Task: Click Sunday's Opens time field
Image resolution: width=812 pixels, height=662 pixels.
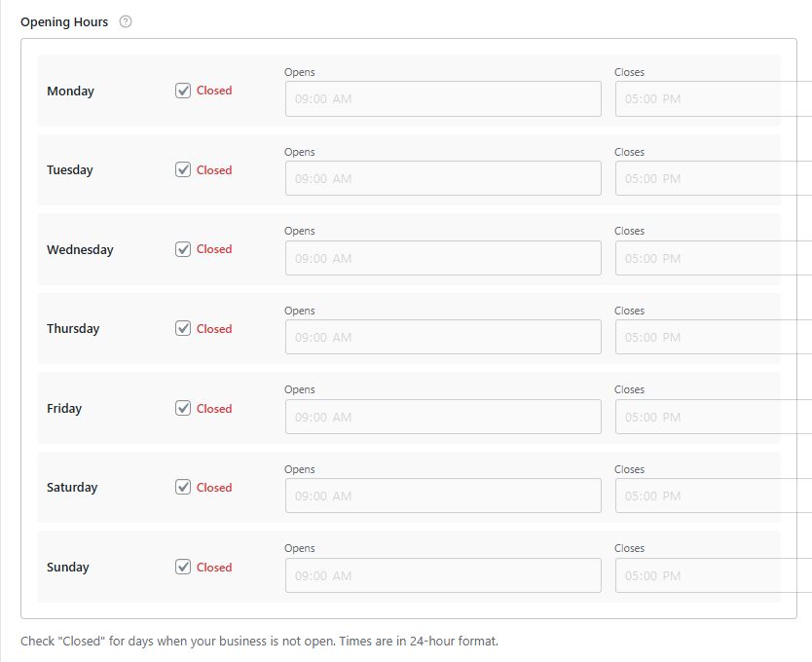Action: point(443,575)
